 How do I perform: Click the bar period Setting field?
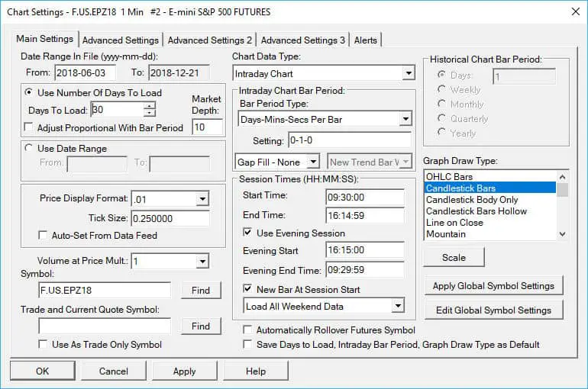coord(350,140)
